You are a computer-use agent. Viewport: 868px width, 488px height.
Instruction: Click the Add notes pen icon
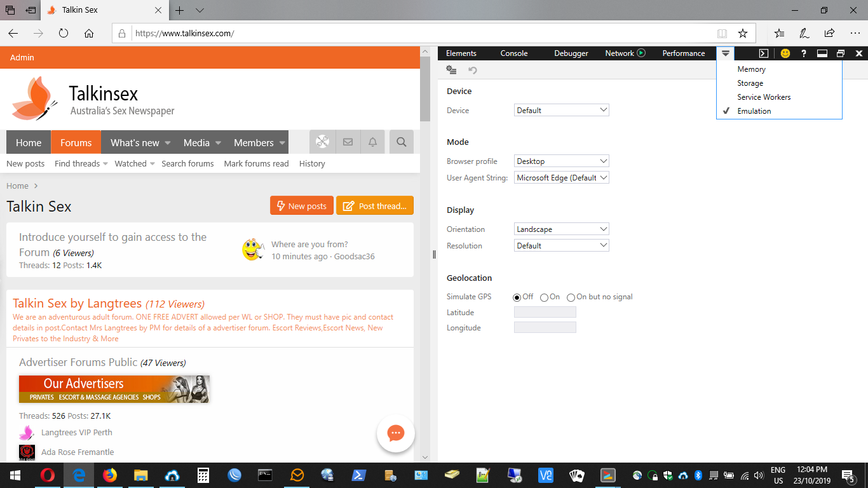click(804, 34)
